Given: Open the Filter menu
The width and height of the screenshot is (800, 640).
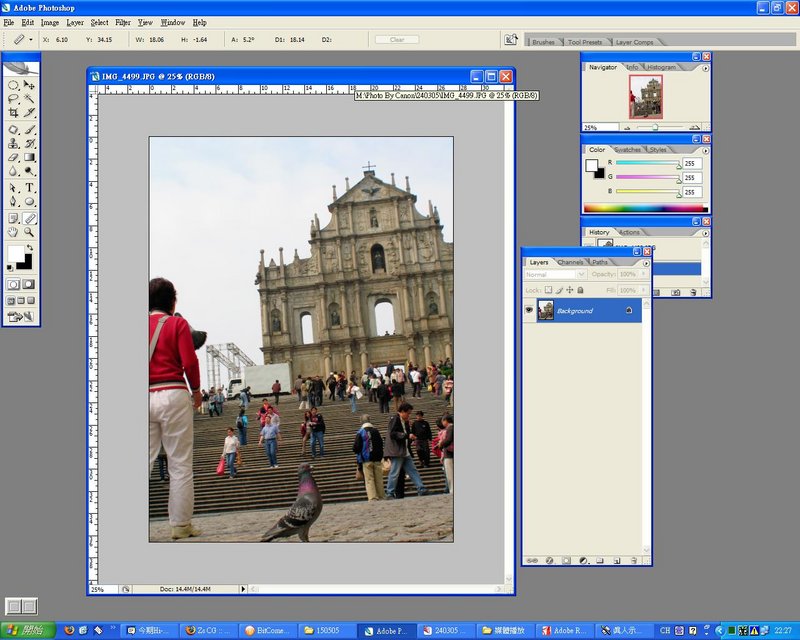Looking at the screenshot, I should pos(123,22).
